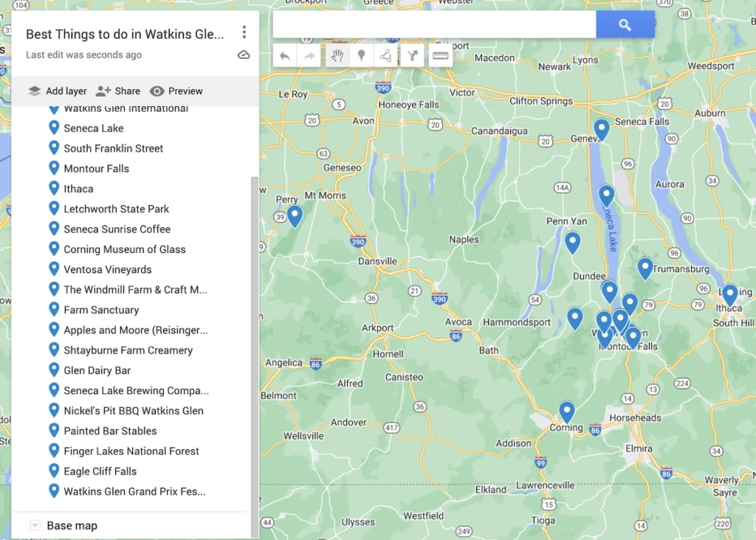The width and height of the screenshot is (756, 540).
Task: Select South Franklin Street list item
Action: tap(113, 148)
